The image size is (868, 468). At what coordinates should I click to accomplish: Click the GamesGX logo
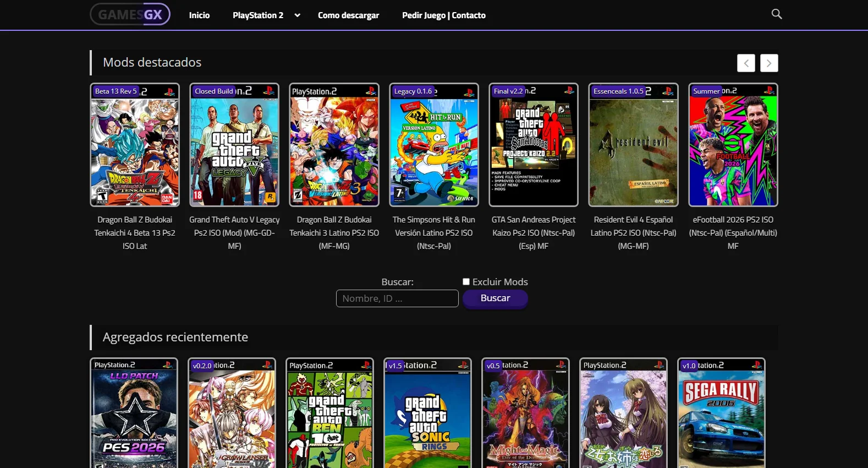tap(130, 14)
